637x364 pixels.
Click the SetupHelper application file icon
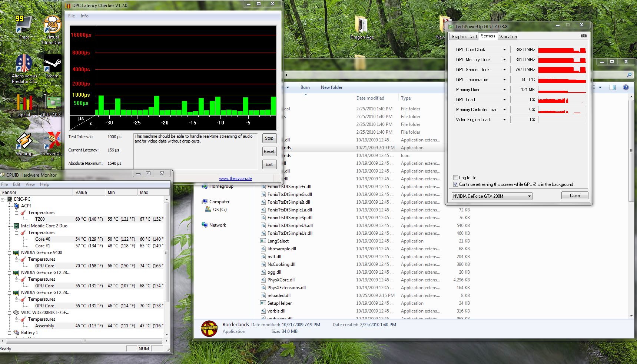point(263,303)
